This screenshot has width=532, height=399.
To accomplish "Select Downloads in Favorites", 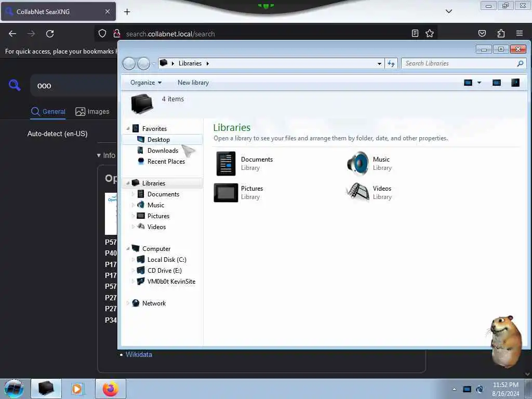I will pyautogui.click(x=163, y=150).
